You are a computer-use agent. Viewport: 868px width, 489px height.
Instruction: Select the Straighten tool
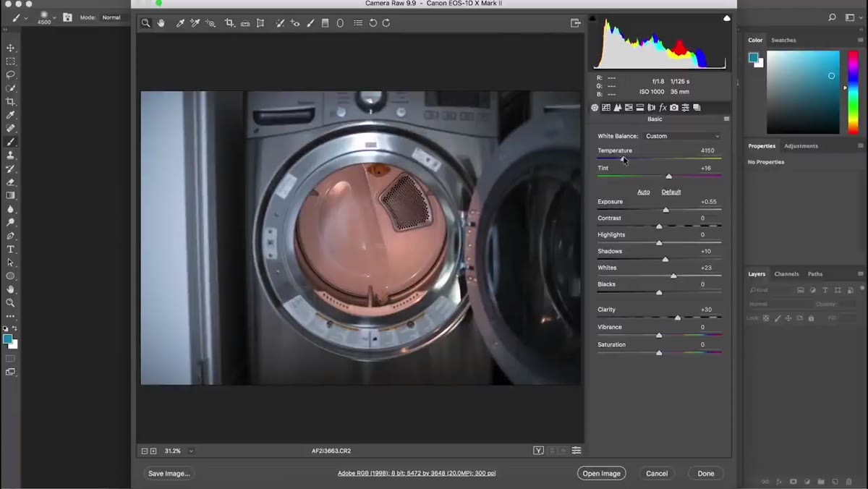click(x=245, y=23)
